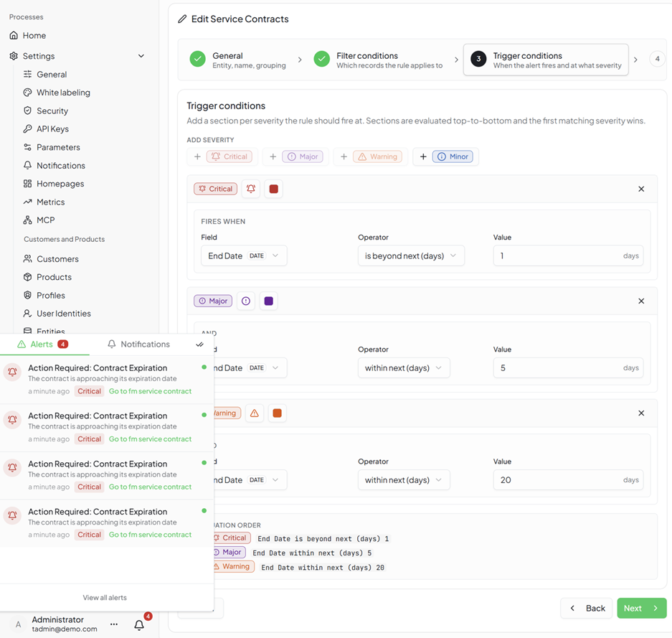This screenshot has width=672, height=638.
Task: Open the Major "within next (days)" operator dropdown
Action: (404, 368)
